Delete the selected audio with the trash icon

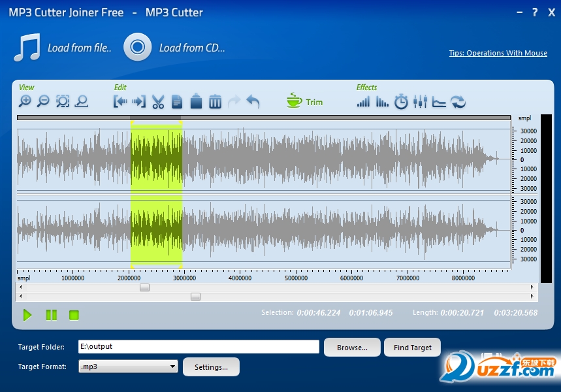click(215, 102)
